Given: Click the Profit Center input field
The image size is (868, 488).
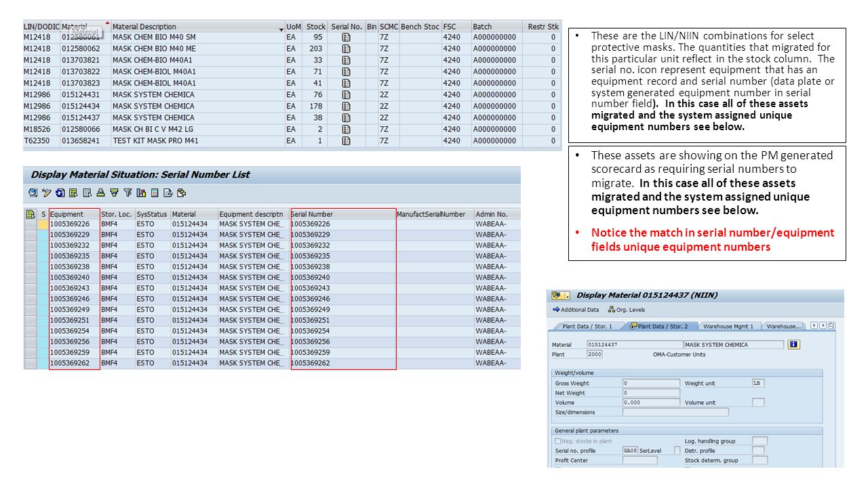Looking at the screenshot, I should pyautogui.click(x=639, y=460).
